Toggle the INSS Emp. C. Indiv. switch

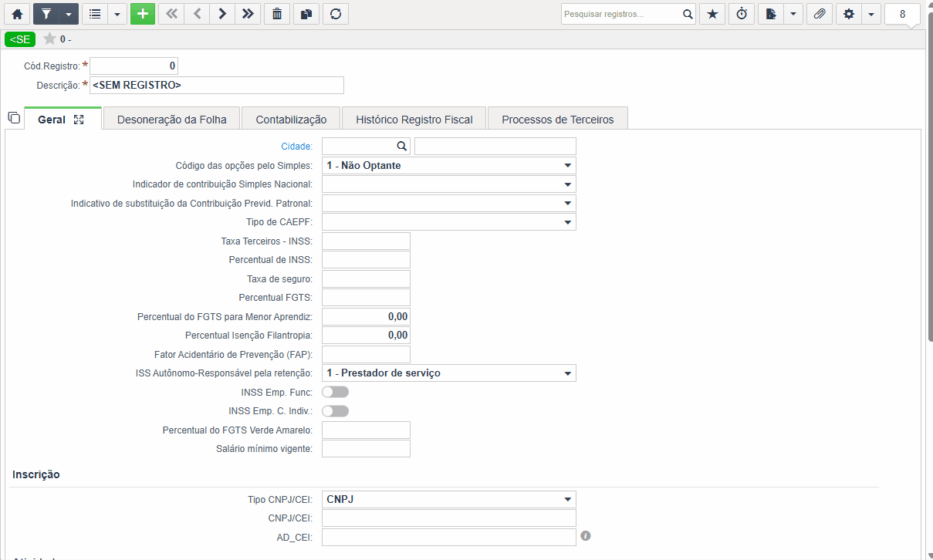coord(335,411)
